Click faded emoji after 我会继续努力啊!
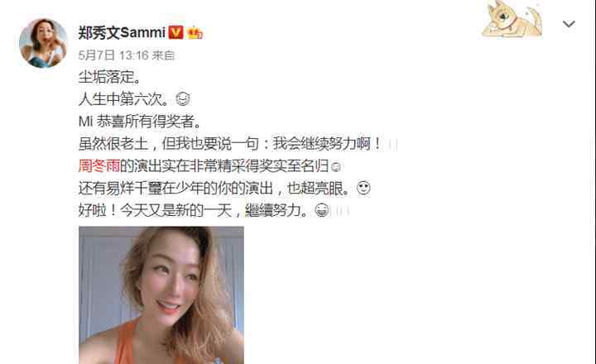Image resolution: width=596 pixels, height=364 pixels. (x=392, y=145)
